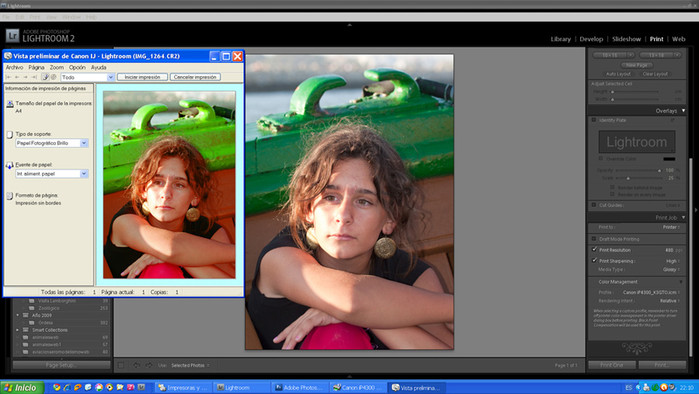Enable the Identity Plate checkbox
The height and width of the screenshot is (394, 699).
[594, 120]
